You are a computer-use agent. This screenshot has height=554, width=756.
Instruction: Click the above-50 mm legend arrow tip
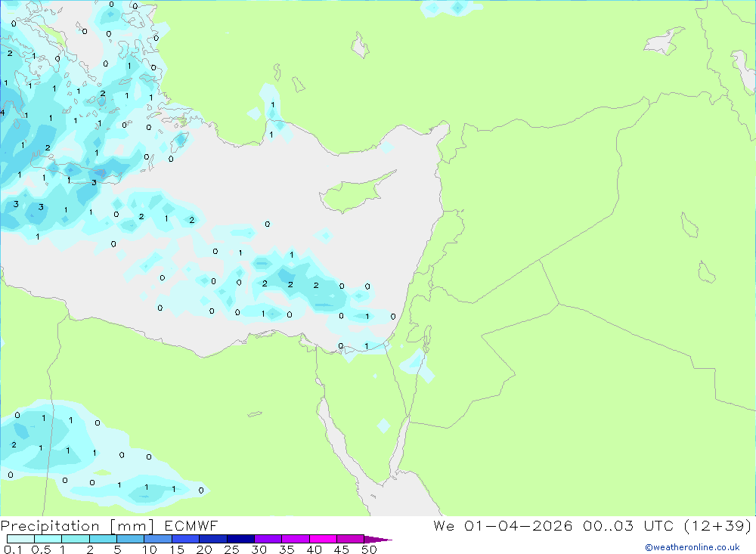379,540
